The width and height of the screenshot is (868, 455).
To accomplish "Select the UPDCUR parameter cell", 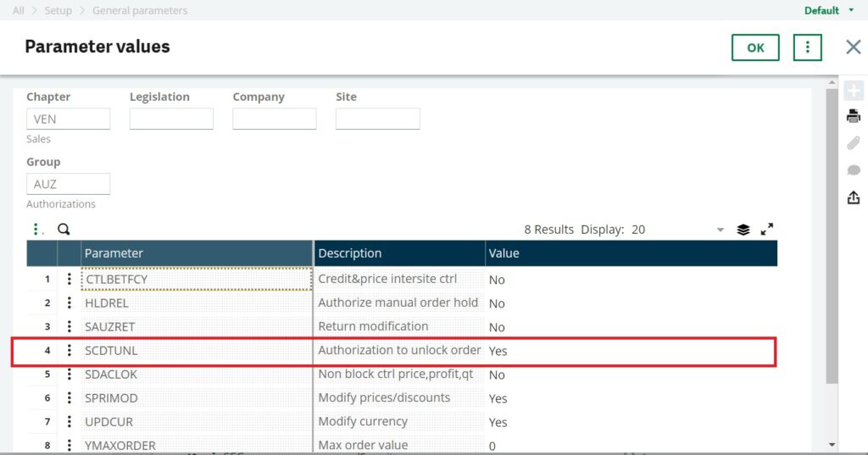I will click(x=197, y=422).
